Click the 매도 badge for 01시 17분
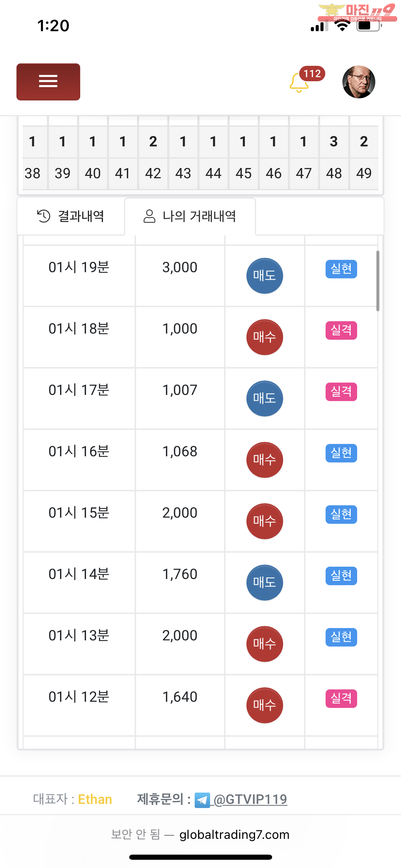The width and height of the screenshot is (401, 868). point(265,398)
